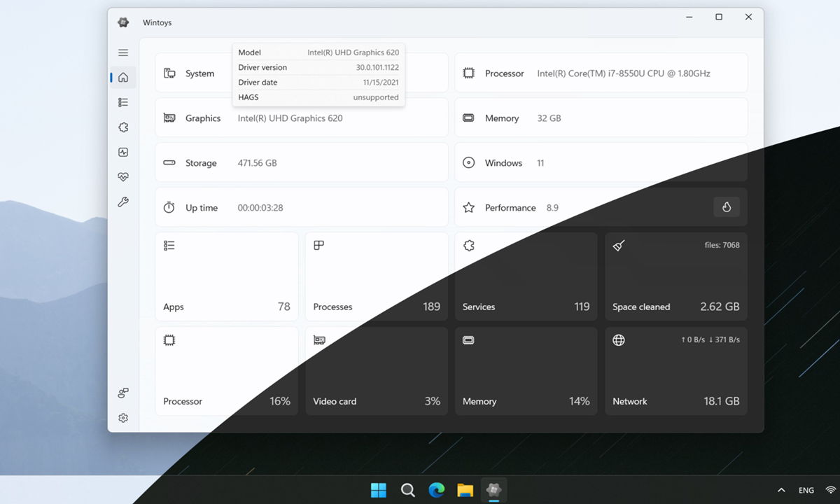Open the Tweaks wrench sidebar icon
Screen dimensions: 840x504
click(x=123, y=202)
